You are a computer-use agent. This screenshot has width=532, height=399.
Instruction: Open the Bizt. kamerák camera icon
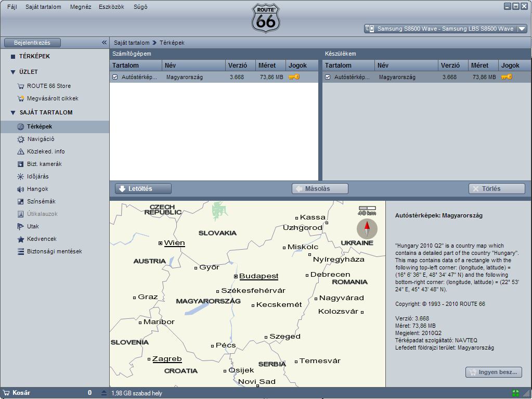(21, 164)
